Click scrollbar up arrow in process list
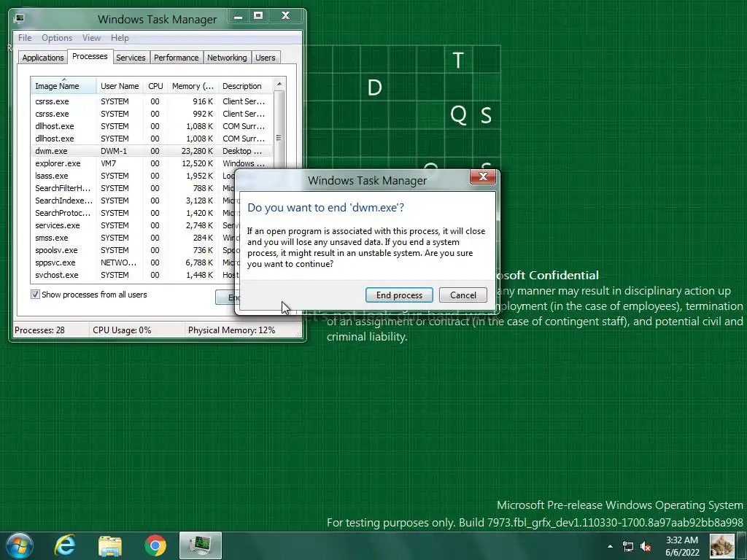This screenshot has width=747, height=560. point(279,84)
